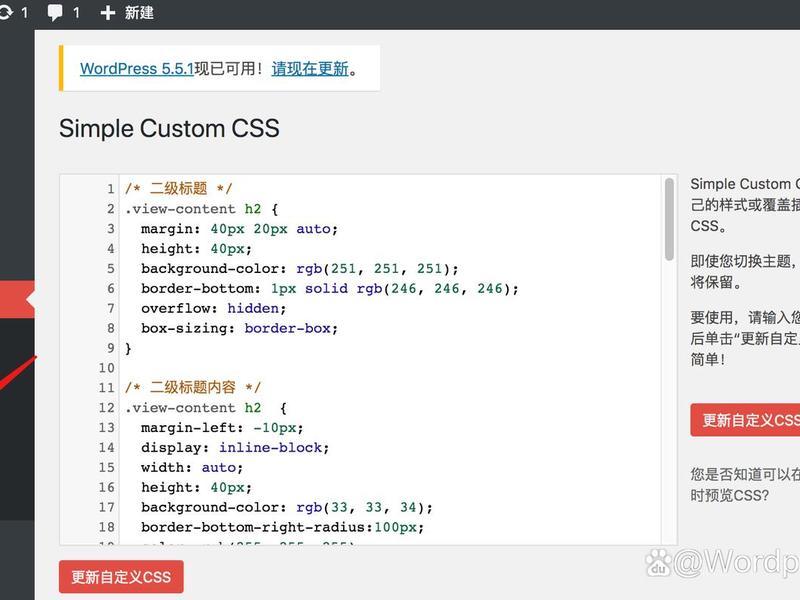Click 'box-sizing: border-box;' on line 8
Image resolution: width=800 pixels, height=600 pixels.
coord(239,329)
